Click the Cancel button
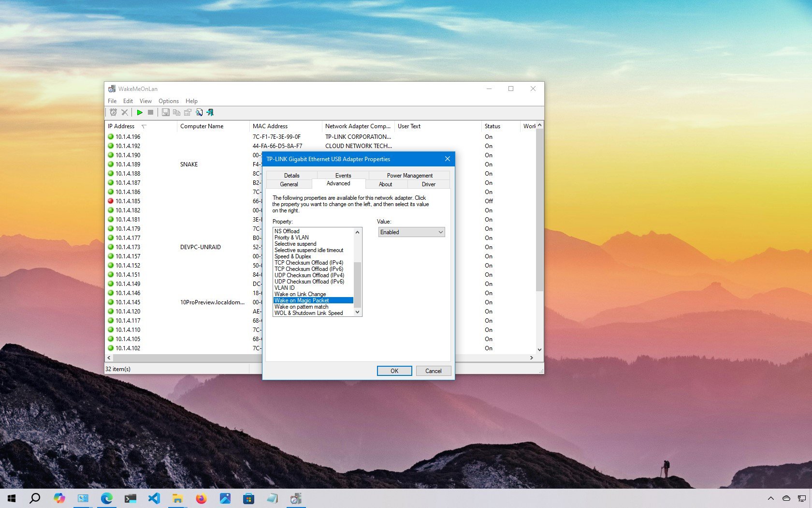This screenshot has width=812, height=508. 433,371
